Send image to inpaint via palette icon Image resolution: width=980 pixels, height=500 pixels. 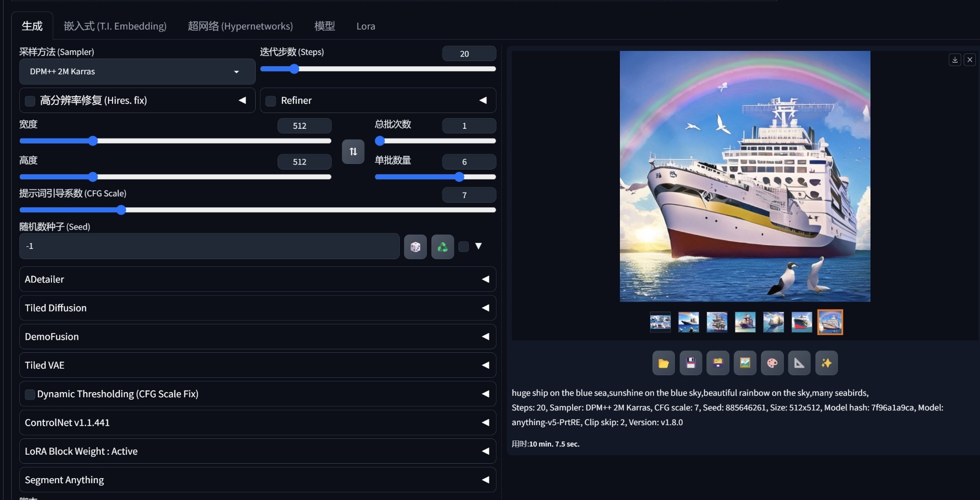point(772,363)
